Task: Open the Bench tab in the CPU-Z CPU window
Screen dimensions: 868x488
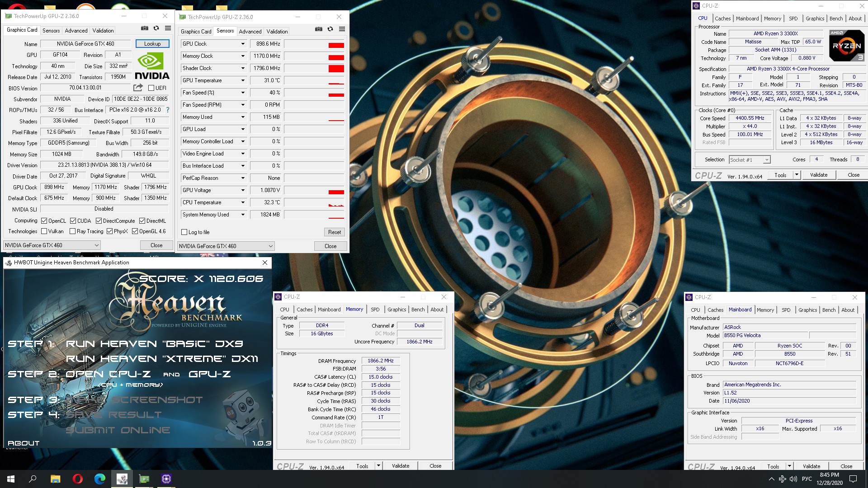Action: point(836,19)
